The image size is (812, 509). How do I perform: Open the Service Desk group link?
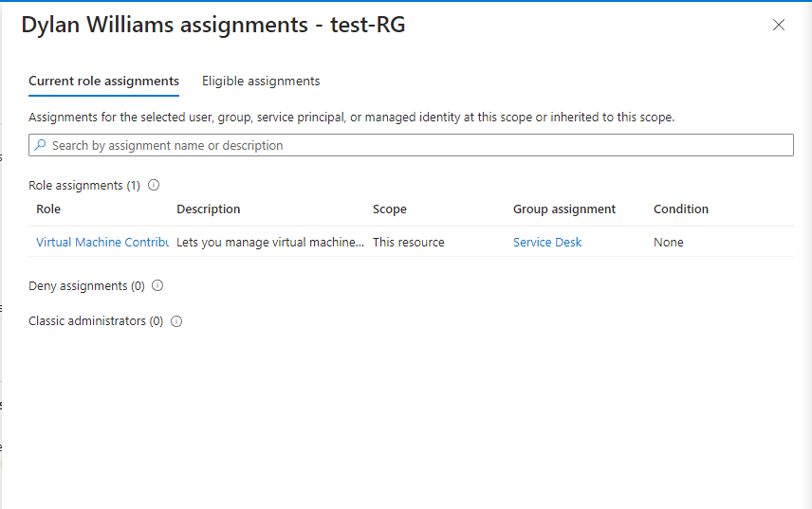tap(547, 243)
